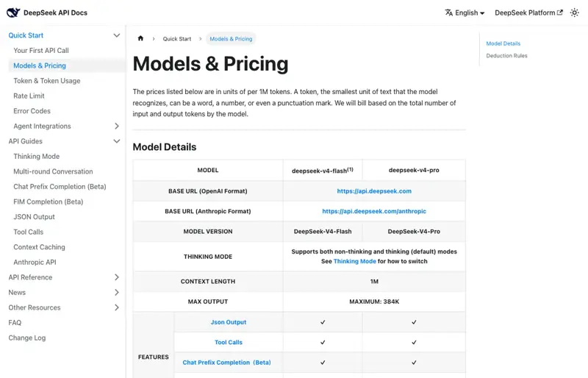
Task: Expand the Other Resources chevron
Action: click(x=117, y=307)
